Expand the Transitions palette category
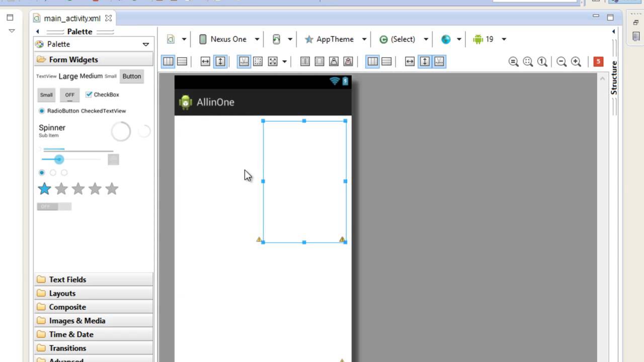The width and height of the screenshot is (644, 362). (x=94, y=348)
